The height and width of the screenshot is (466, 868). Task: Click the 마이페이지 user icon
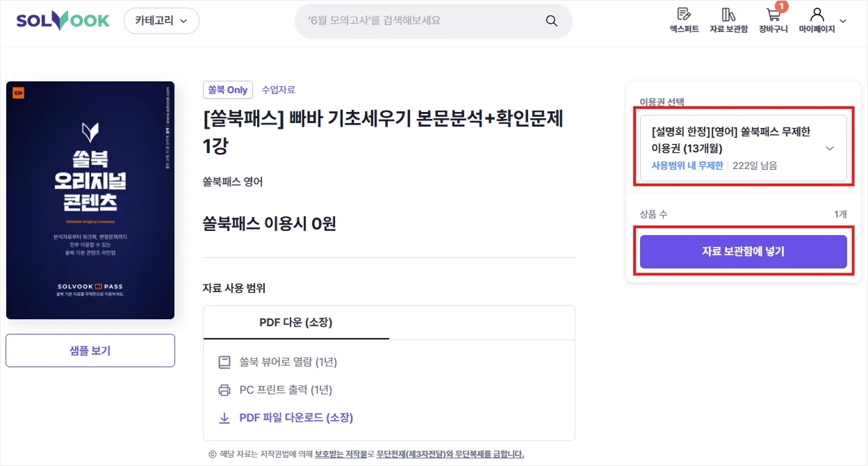pos(817,14)
